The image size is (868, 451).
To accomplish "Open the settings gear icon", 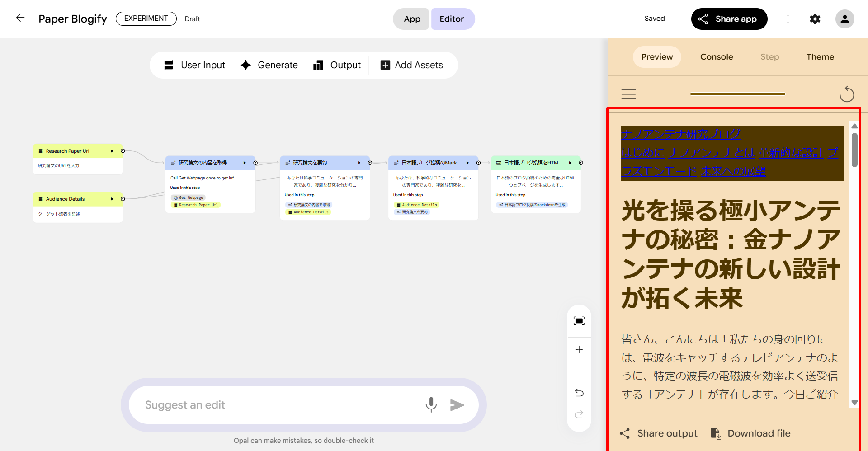I will click(x=815, y=19).
